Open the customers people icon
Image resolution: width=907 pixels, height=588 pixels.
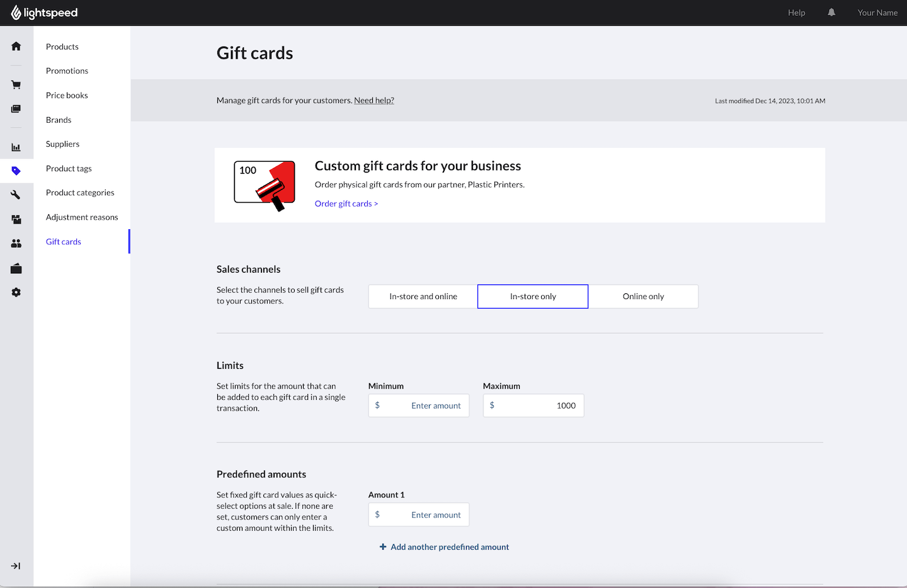coord(16,244)
